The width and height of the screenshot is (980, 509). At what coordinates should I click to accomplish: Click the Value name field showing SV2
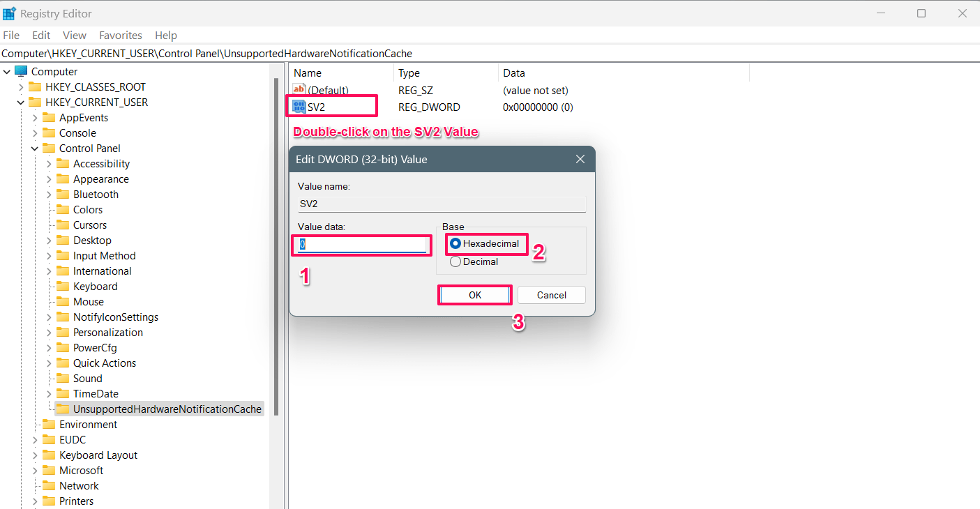(442, 204)
